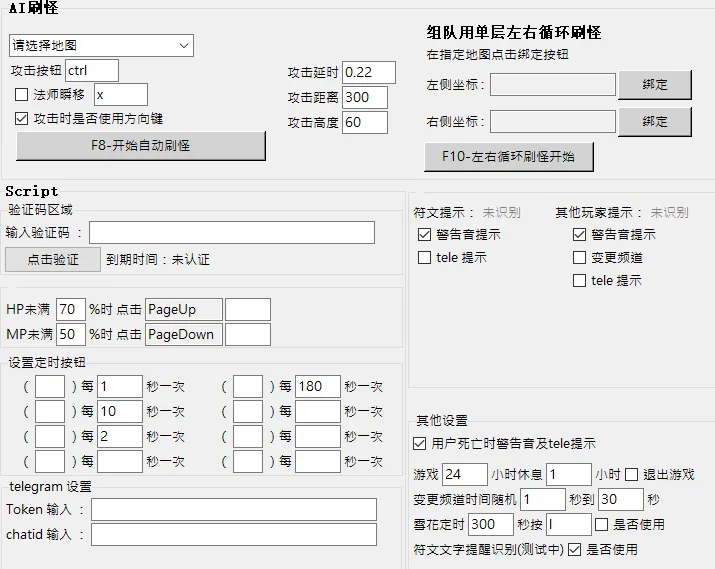This screenshot has height=569, width=715.
Task: Click 绑定 button for 左侧坐标
Action: click(x=655, y=85)
